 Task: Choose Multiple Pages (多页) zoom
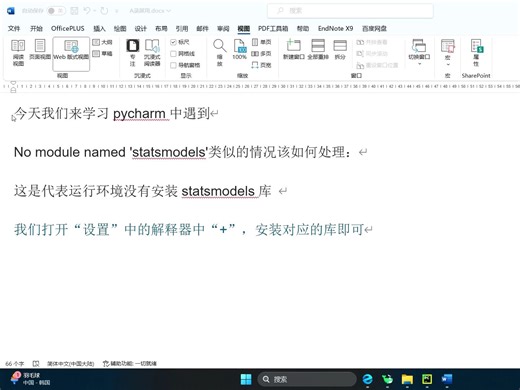[x=262, y=53]
